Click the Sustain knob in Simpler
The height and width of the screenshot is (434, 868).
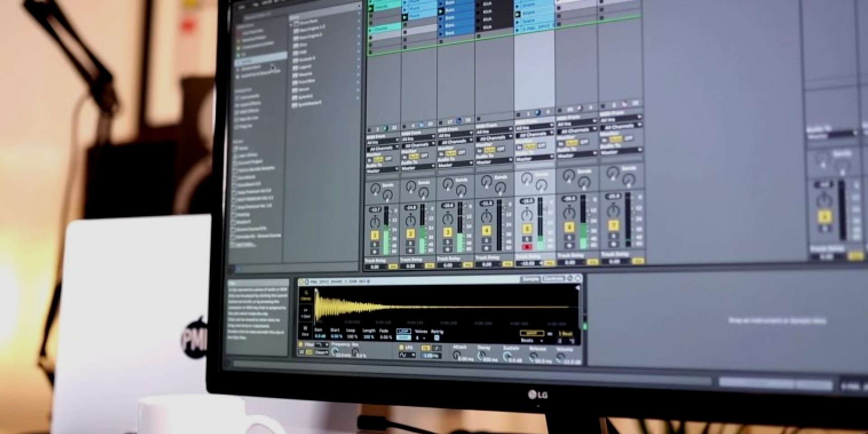pos(507,356)
